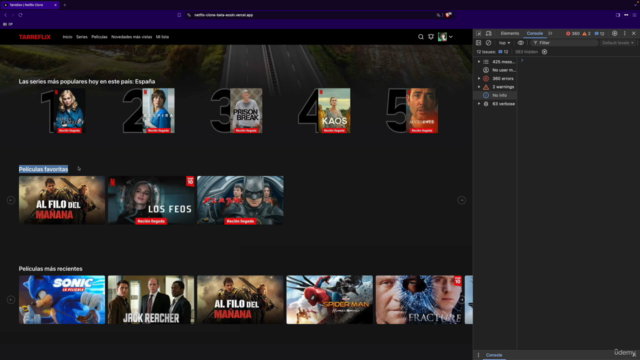
Task: Expand the 360 errors group arrow
Action: pyautogui.click(x=479, y=78)
